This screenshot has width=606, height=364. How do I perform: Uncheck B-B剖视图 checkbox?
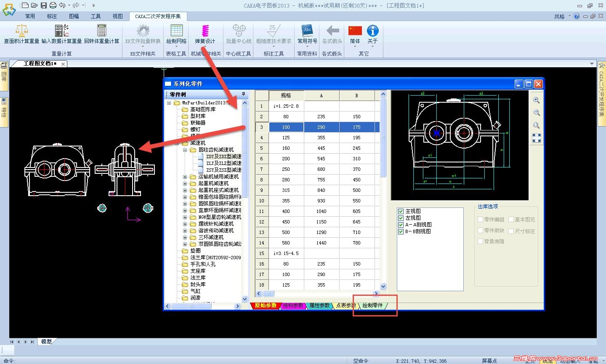tap(401, 231)
